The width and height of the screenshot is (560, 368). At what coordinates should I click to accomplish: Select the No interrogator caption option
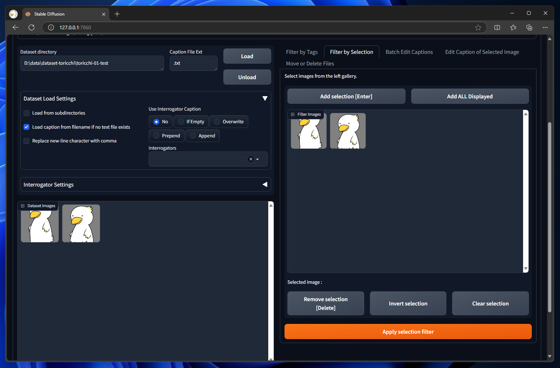tap(160, 121)
